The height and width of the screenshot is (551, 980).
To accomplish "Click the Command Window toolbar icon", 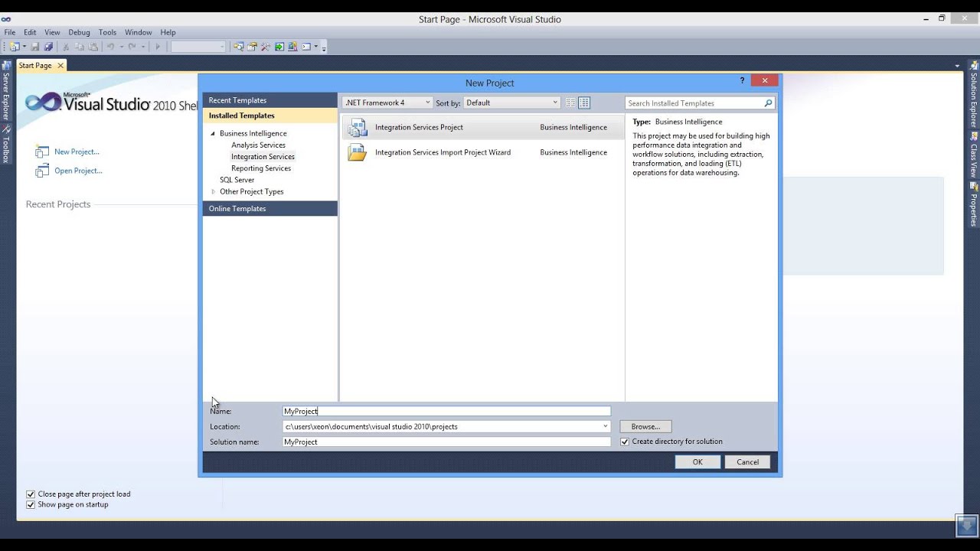I will (306, 47).
